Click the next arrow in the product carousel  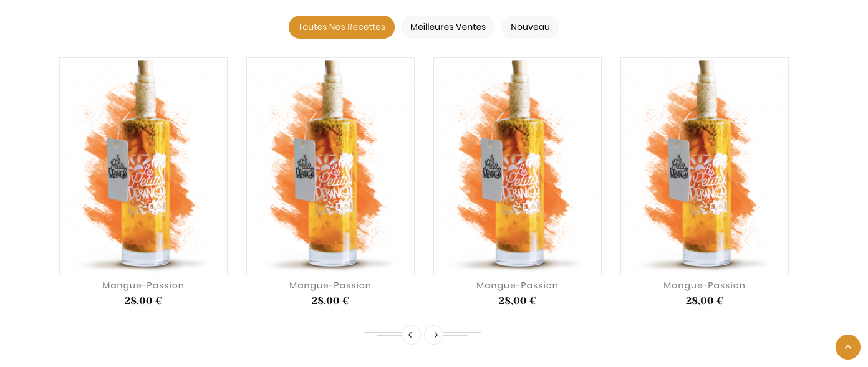pos(433,335)
